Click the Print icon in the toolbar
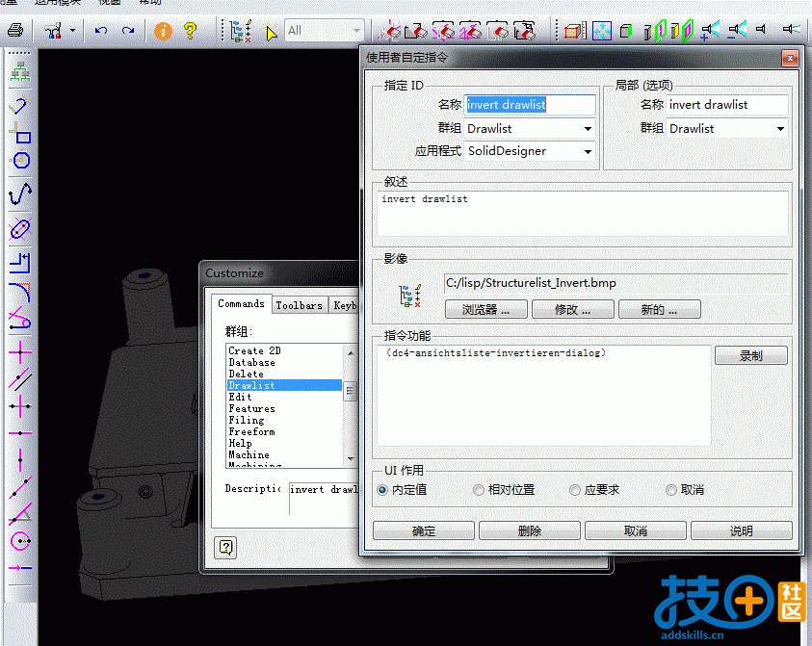 click(x=15, y=31)
